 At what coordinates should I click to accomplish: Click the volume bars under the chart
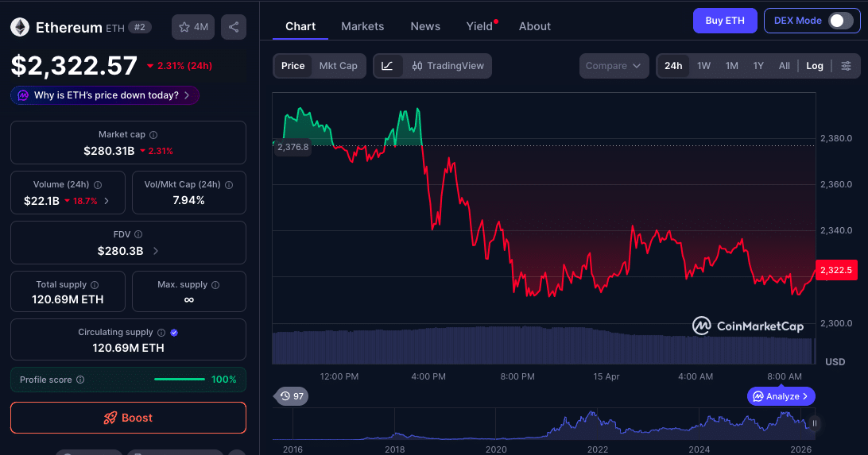click(544, 345)
